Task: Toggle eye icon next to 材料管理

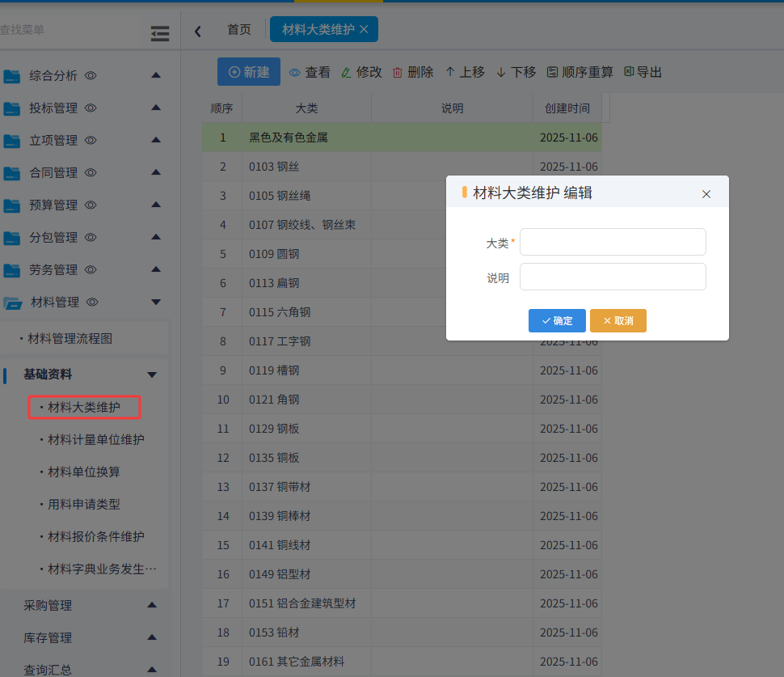Action: click(x=92, y=302)
